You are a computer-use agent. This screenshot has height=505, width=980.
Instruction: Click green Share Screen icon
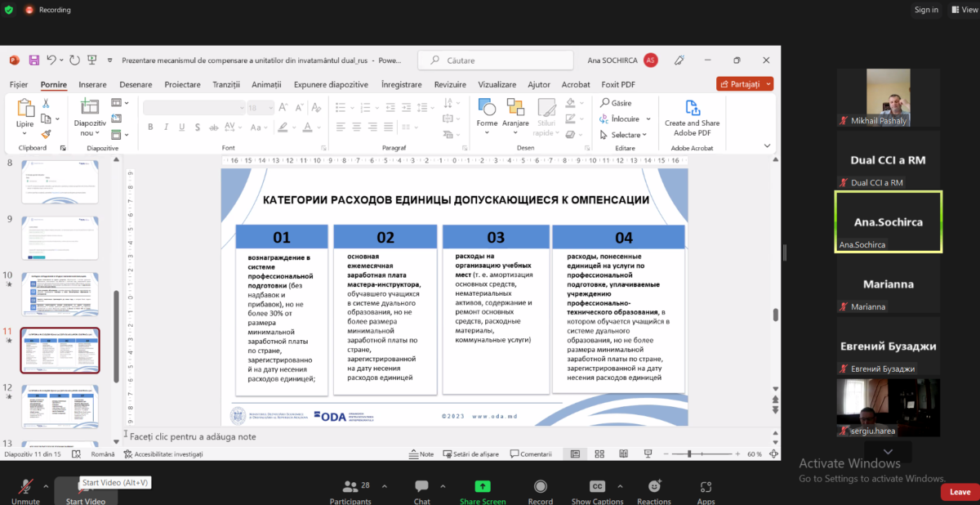pos(482,486)
